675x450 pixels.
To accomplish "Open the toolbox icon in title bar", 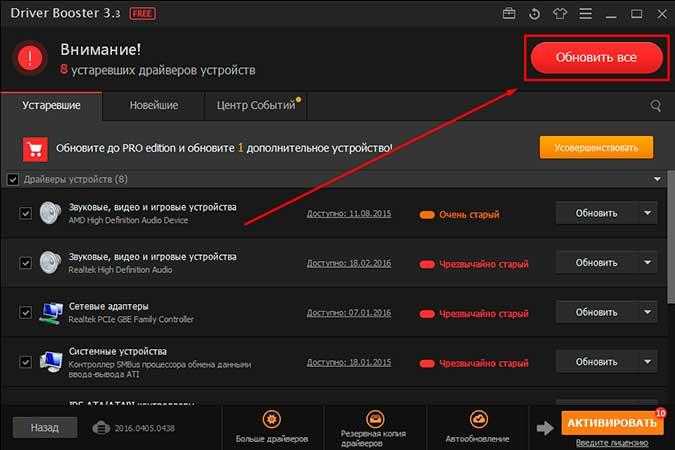I will tap(509, 14).
